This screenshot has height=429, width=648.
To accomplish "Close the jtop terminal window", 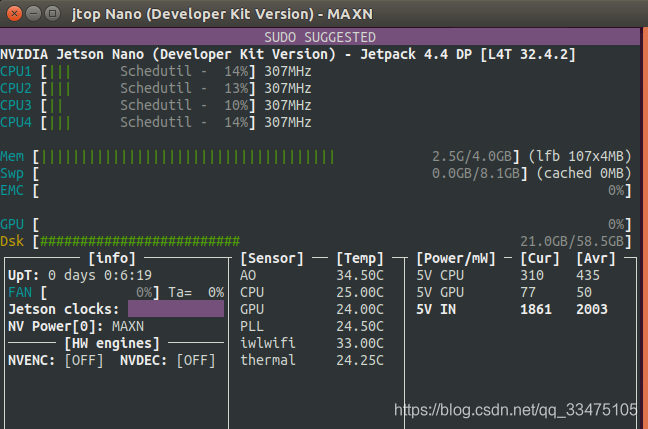I will pos(14,14).
